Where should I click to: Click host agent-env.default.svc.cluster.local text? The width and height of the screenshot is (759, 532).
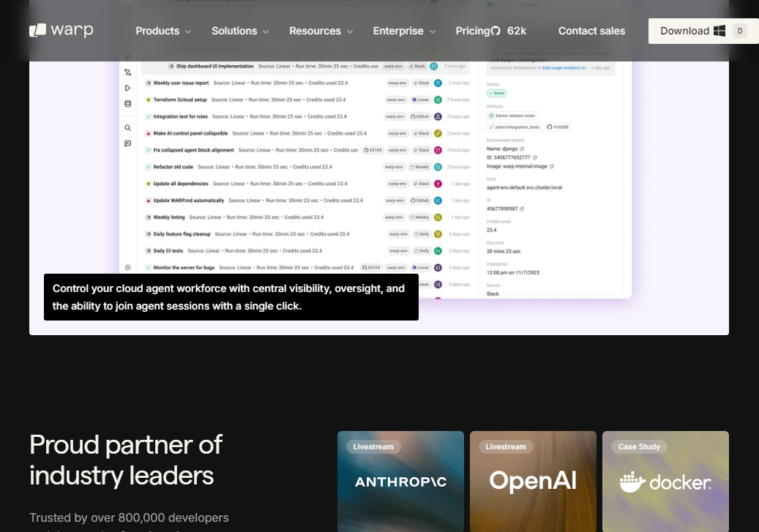click(x=524, y=187)
